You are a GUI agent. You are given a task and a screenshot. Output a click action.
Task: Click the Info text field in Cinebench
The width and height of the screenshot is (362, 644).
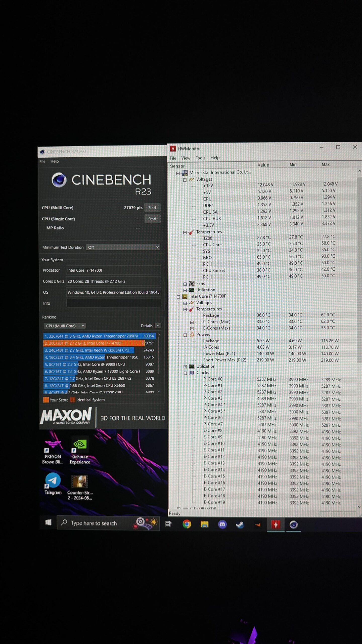point(114,303)
